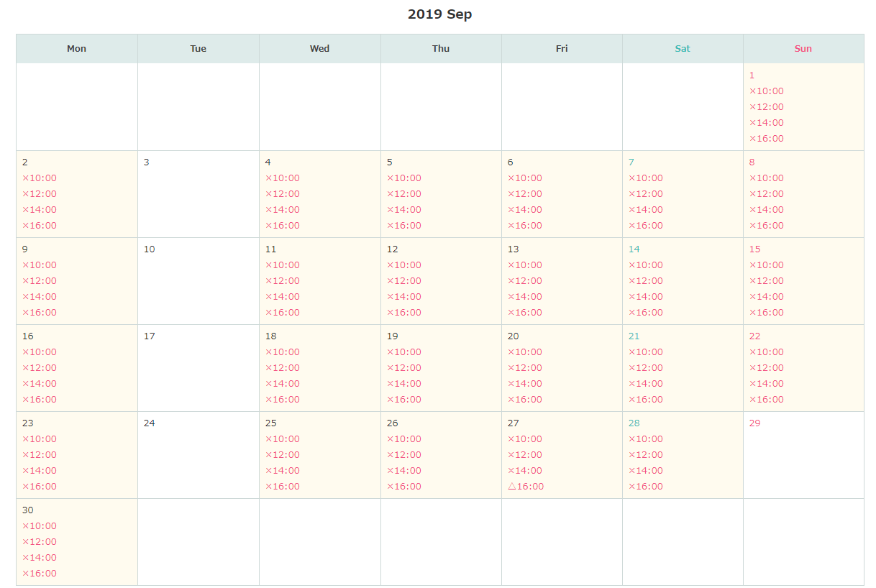Select the 16:00 slot on September 15
Screen dimensions: 876x588
(x=767, y=313)
